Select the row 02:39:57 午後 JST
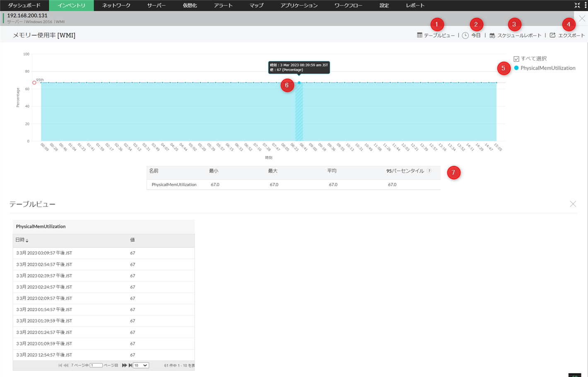 click(104, 276)
